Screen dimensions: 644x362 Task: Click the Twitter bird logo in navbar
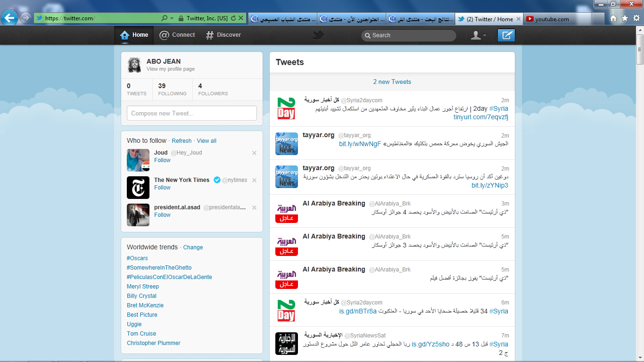(x=319, y=35)
